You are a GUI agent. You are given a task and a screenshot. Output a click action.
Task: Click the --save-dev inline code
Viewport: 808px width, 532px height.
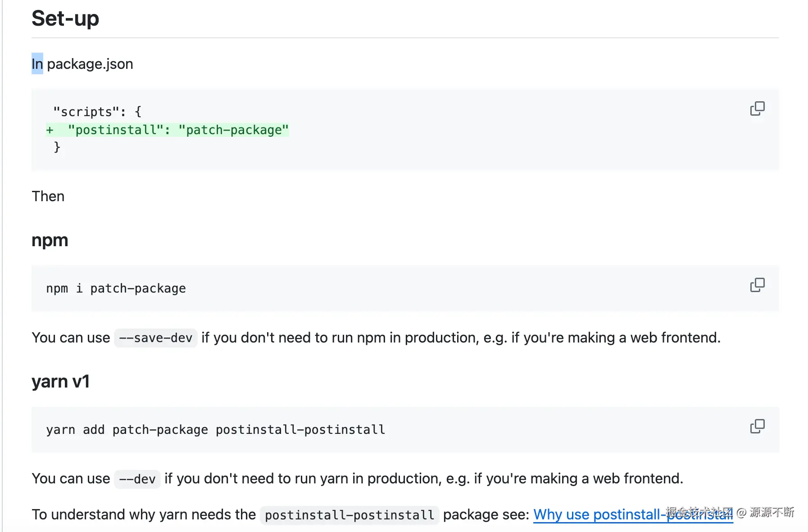coord(156,338)
